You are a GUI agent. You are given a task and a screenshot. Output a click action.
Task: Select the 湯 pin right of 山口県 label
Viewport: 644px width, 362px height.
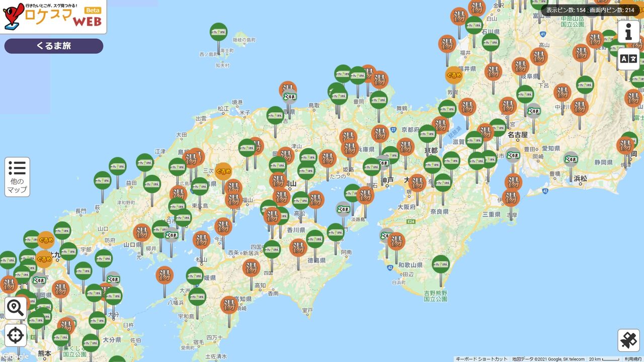pos(142,233)
